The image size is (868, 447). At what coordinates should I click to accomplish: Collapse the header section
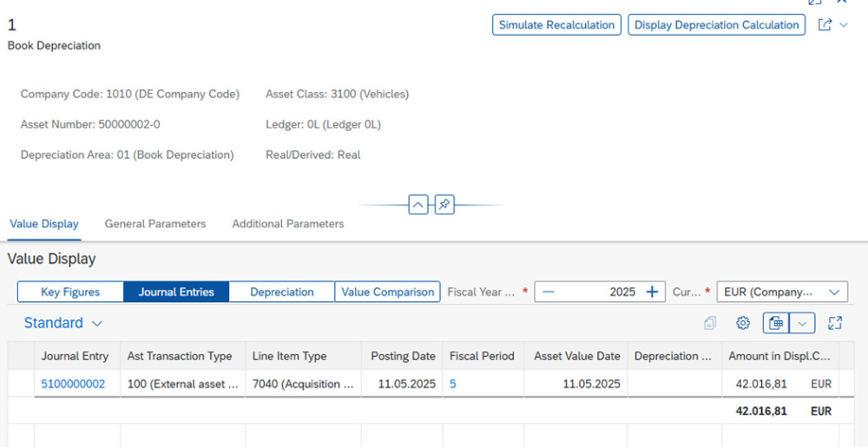coord(418,205)
